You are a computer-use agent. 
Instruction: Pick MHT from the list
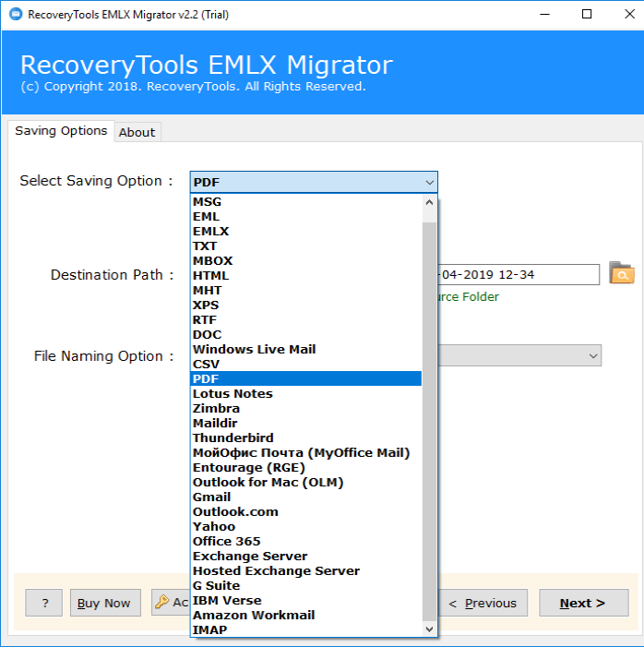[x=305, y=291]
